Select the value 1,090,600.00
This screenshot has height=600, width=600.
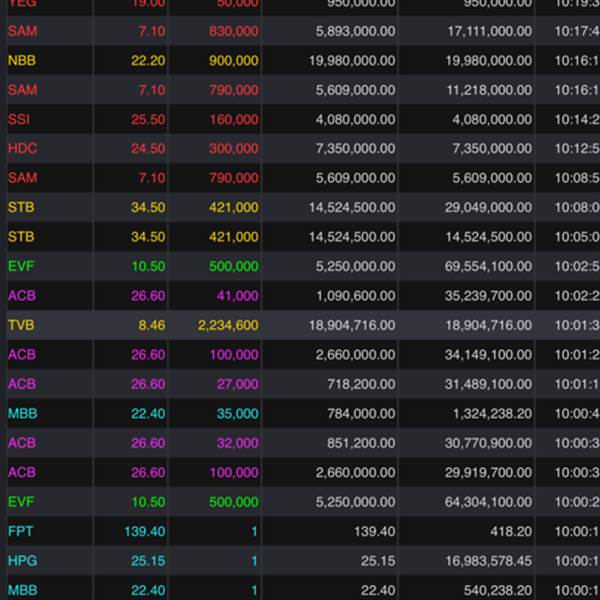(356, 296)
